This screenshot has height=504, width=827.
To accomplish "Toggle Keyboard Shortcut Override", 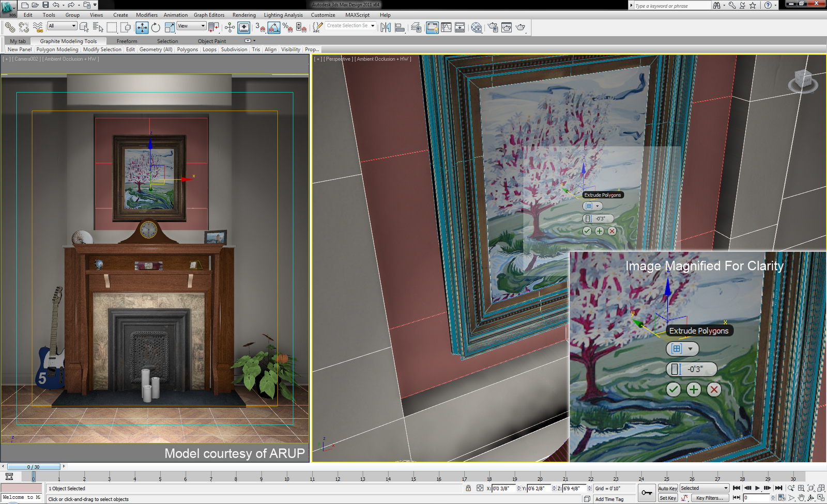I will [244, 27].
